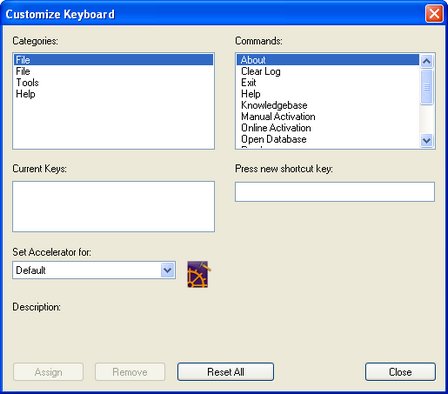Screen dimensions: 448x394
Task: Click the Assign button
Action: pyautogui.click(x=48, y=372)
